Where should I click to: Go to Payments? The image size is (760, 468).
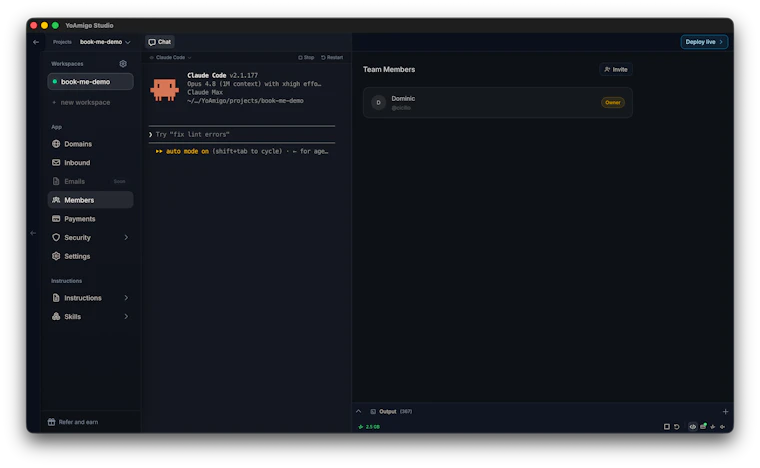tap(91, 219)
